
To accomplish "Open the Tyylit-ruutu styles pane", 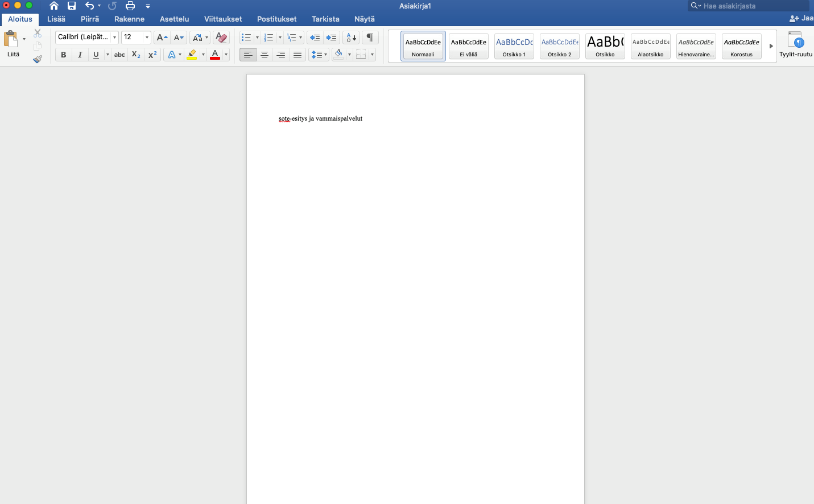I will pos(795,44).
